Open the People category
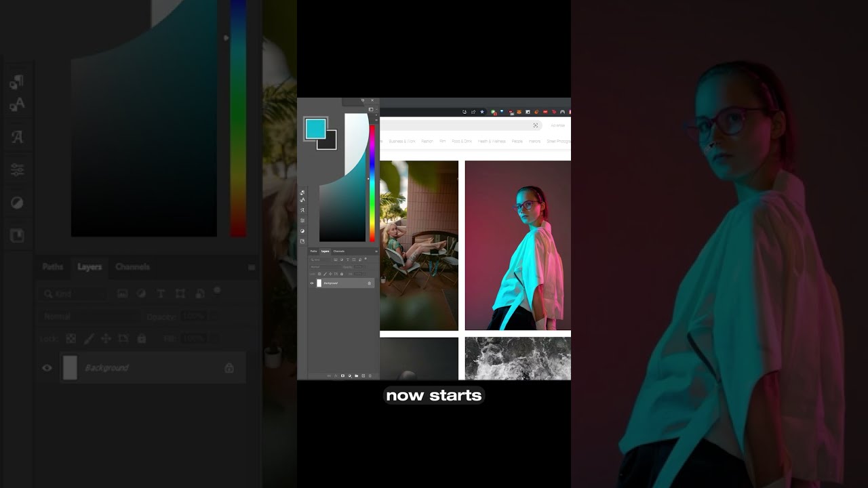This screenshot has height=488, width=868. coord(517,142)
